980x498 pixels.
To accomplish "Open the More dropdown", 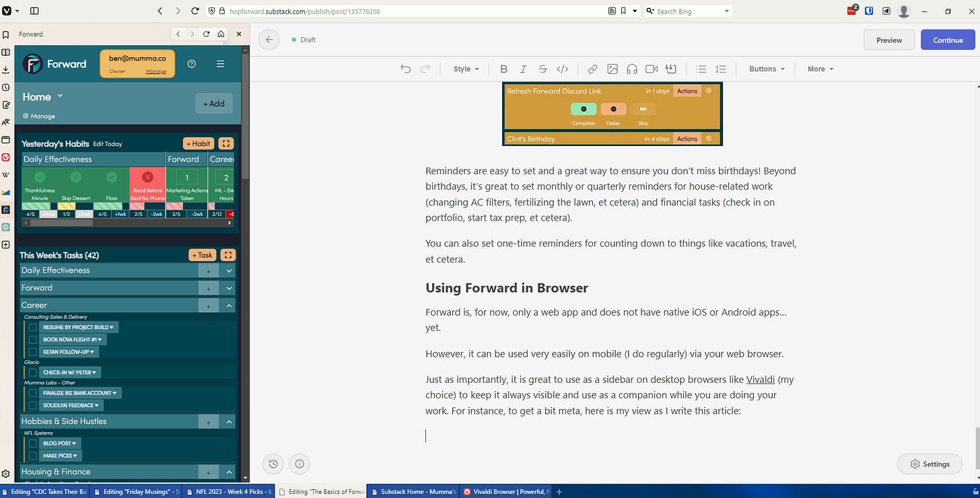I will (820, 69).
